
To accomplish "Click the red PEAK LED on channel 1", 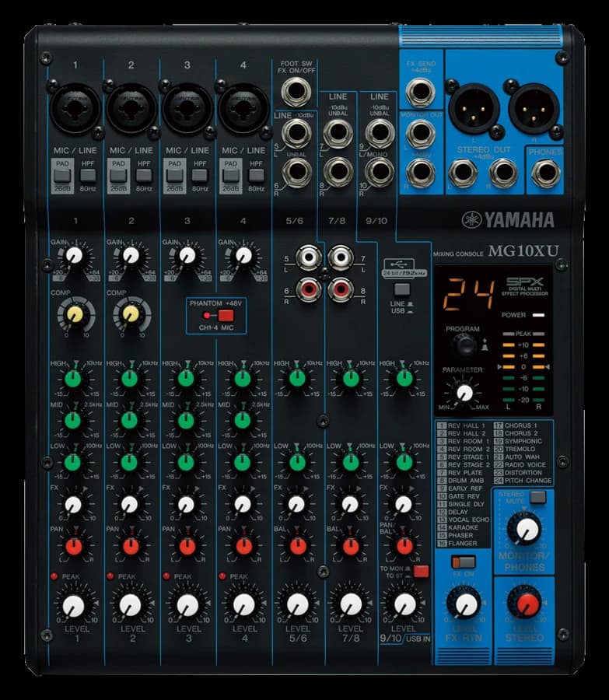I will pyautogui.click(x=54, y=576).
